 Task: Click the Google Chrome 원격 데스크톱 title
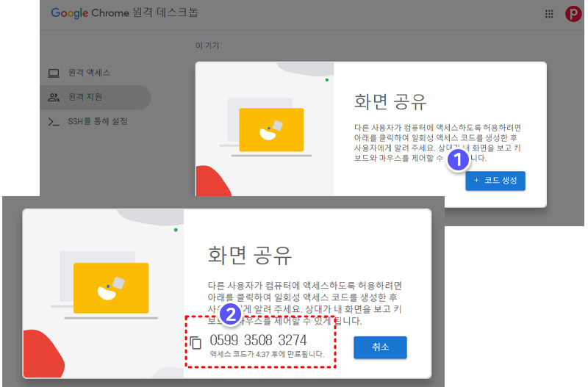[x=124, y=13]
